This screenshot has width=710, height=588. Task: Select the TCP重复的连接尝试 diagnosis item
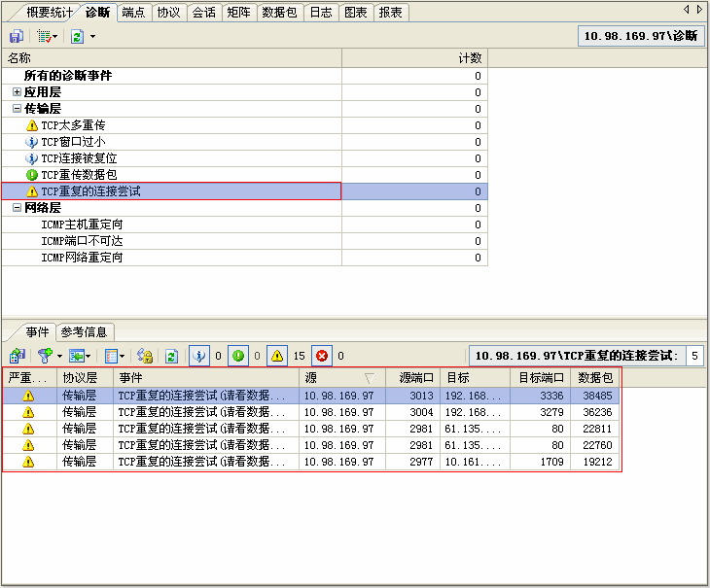[244, 191]
